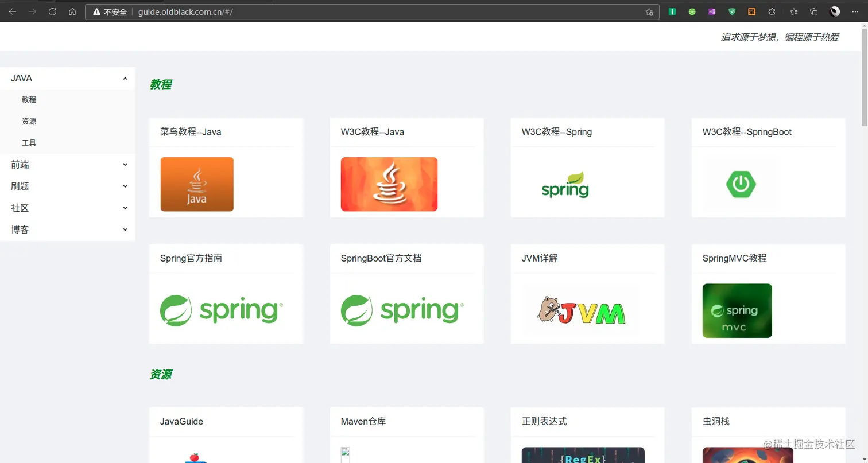Open the browser extensions puzzle icon
The width and height of the screenshot is (868, 463).
click(x=772, y=11)
